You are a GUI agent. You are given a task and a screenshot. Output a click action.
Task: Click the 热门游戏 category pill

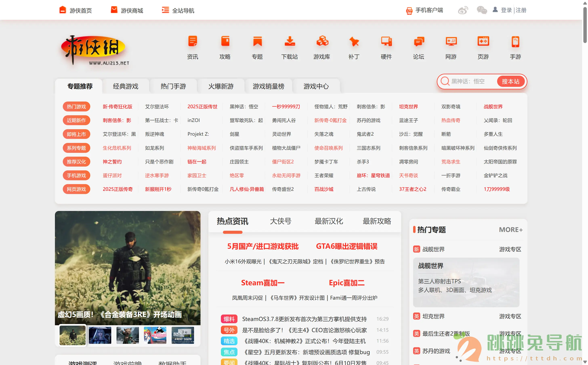76,106
